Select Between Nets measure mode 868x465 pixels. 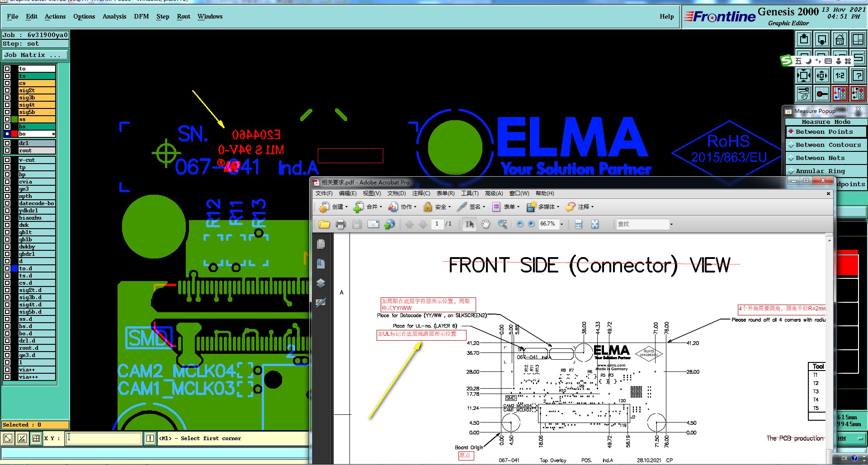(x=826, y=158)
